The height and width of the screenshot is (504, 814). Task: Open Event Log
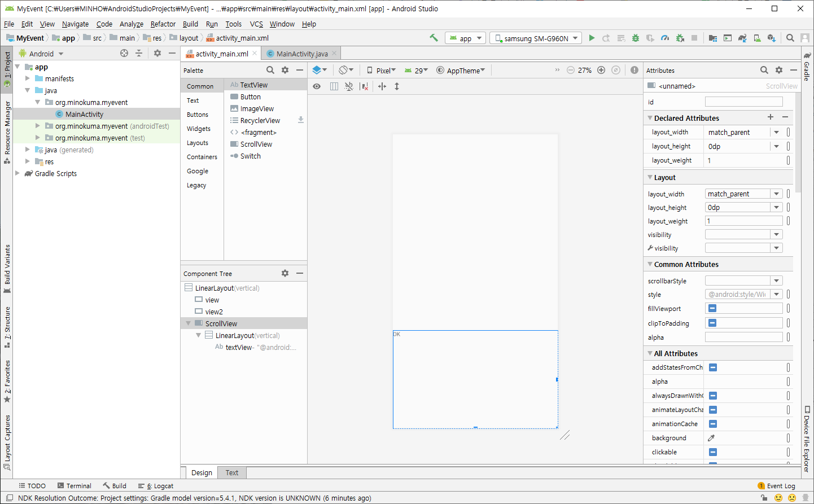pos(776,485)
